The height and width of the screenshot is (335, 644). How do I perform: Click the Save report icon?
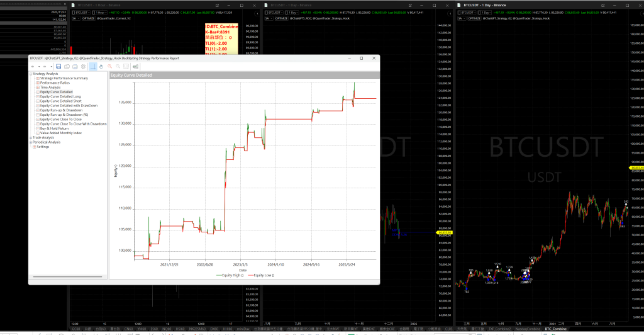coord(58,66)
